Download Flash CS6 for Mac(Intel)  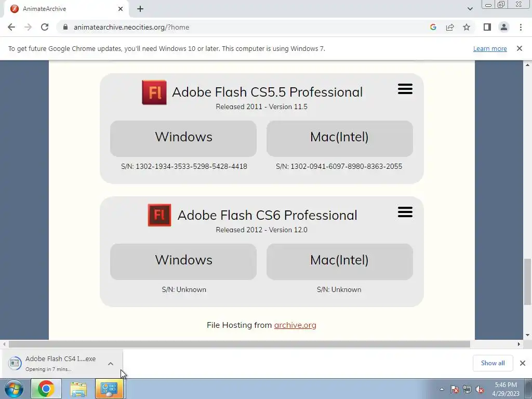click(340, 262)
